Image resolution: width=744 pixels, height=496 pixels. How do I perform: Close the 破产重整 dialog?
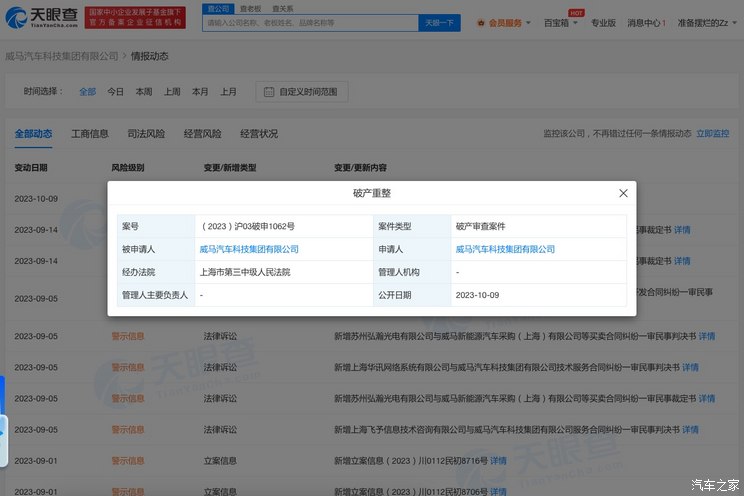pos(623,193)
